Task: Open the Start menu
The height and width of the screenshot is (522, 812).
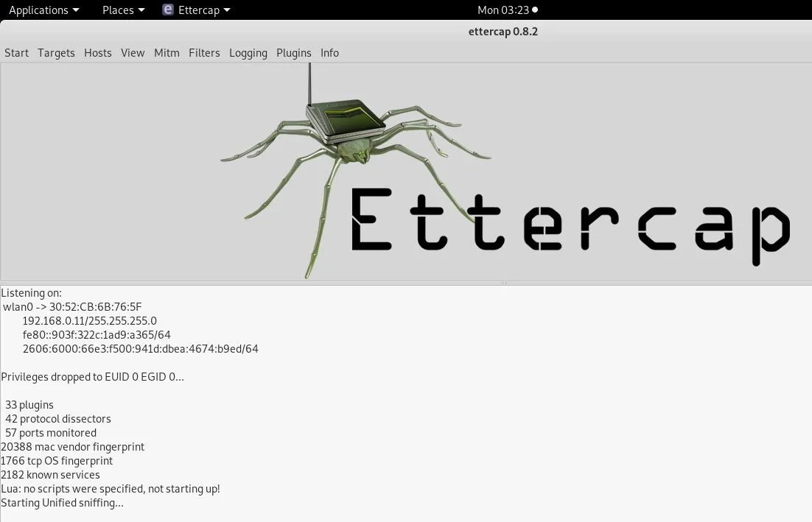Action: (x=16, y=53)
